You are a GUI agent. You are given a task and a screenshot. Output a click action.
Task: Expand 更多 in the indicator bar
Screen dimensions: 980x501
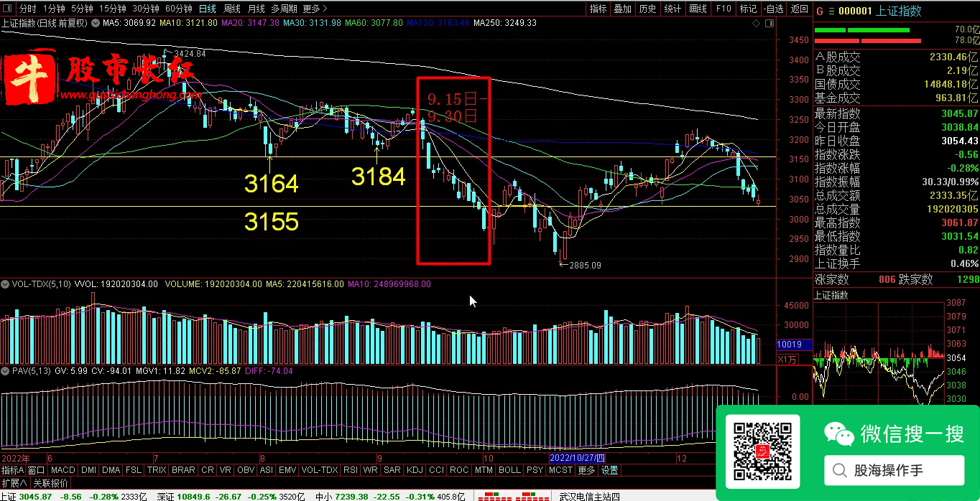pos(587,470)
